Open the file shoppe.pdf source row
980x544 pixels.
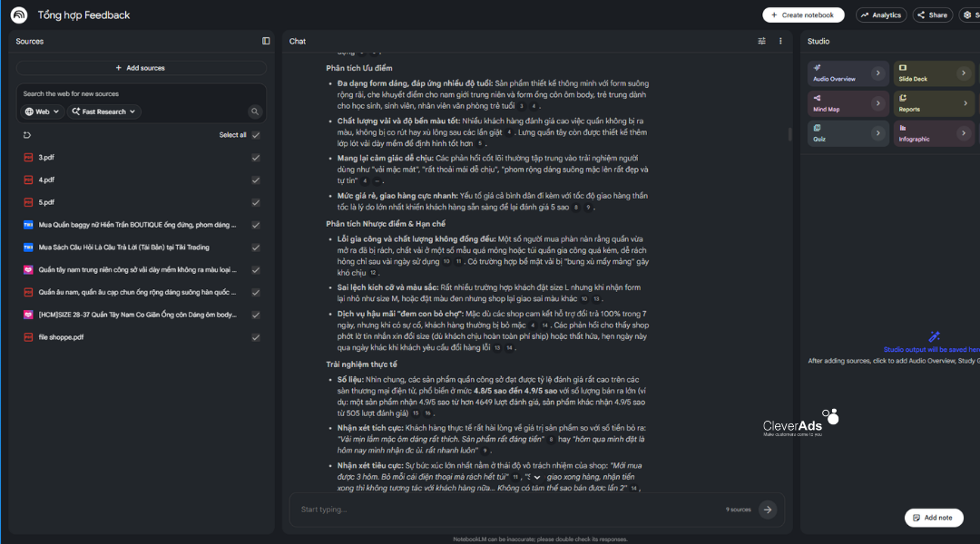141,337
